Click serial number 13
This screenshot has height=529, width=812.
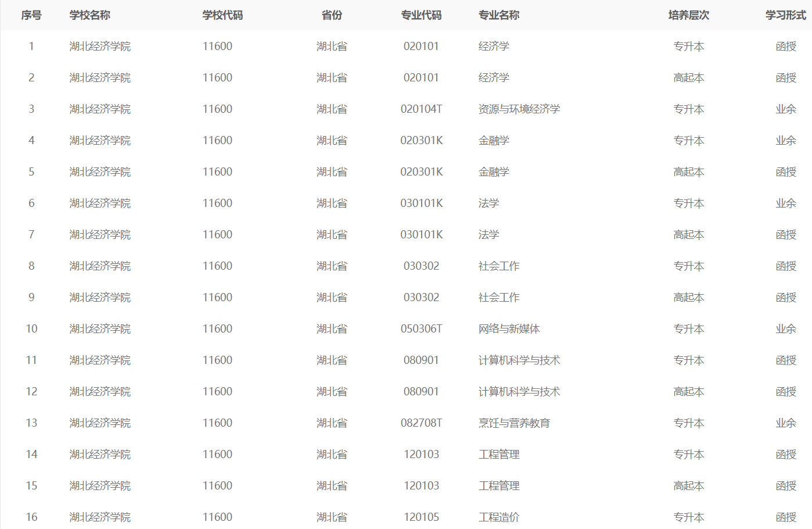coord(31,423)
